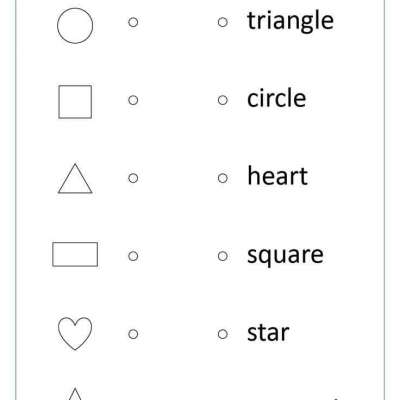The image size is (400, 400).
Task: Click the word triangle
Action: pos(290,22)
